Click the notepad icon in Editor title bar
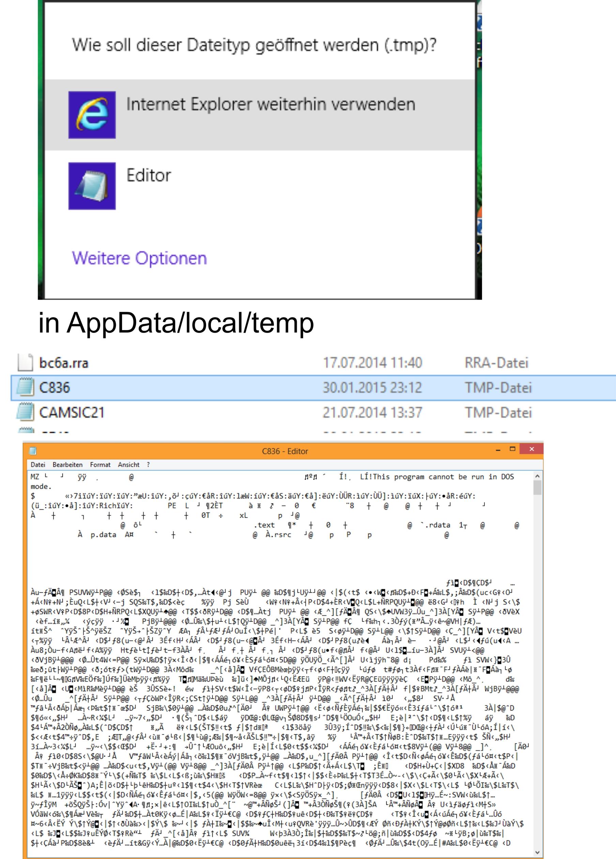616x859 pixels. point(33,451)
